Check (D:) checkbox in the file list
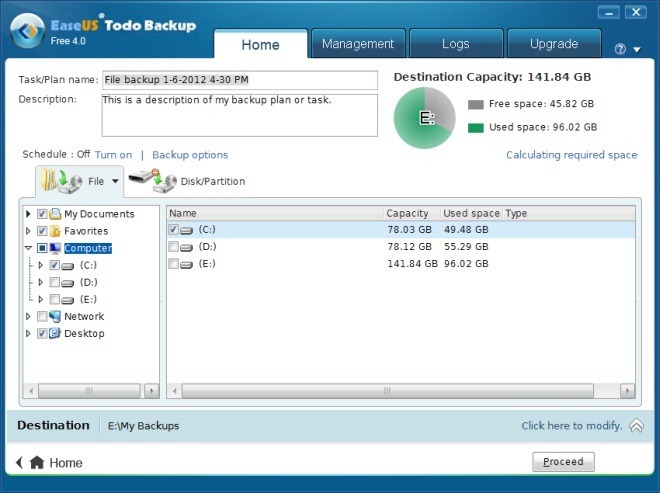The height and width of the screenshot is (493, 660). [x=173, y=247]
